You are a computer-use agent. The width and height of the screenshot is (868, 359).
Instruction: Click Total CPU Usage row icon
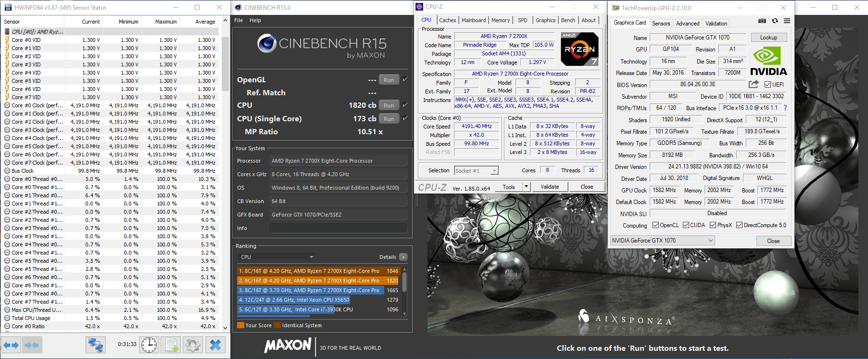[7, 318]
